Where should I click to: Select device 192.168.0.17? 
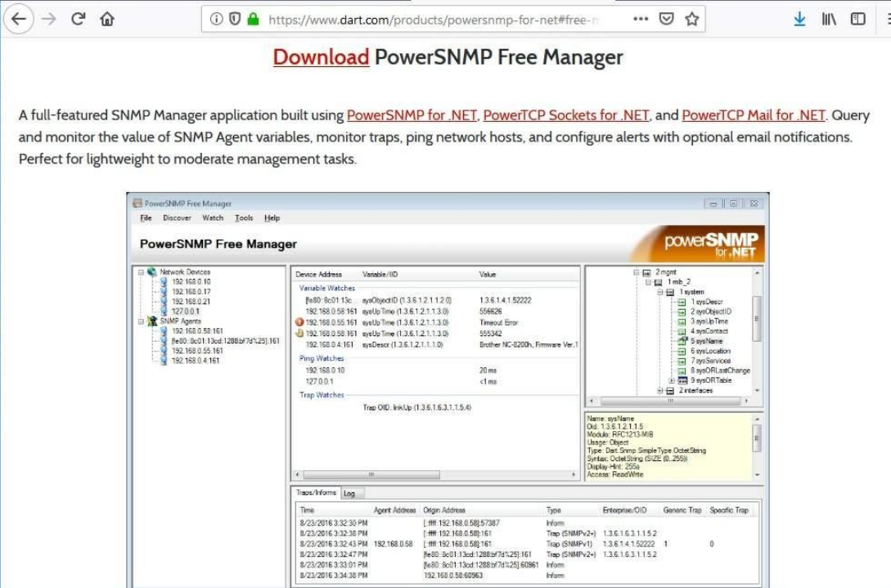[x=191, y=291]
